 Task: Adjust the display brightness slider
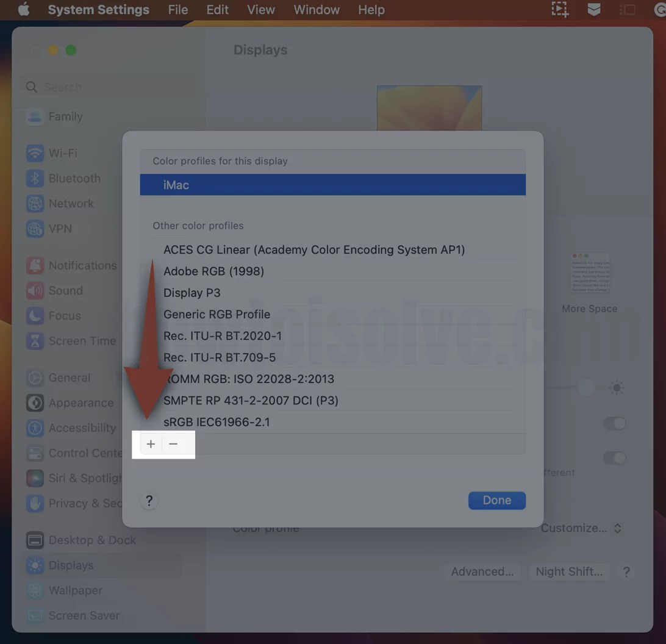(x=586, y=388)
